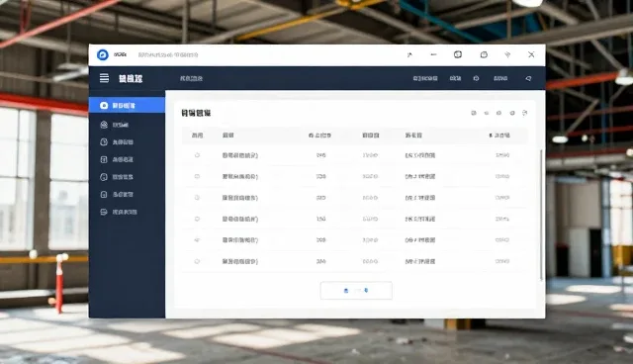Open the fifth sidebar item

tap(127, 177)
